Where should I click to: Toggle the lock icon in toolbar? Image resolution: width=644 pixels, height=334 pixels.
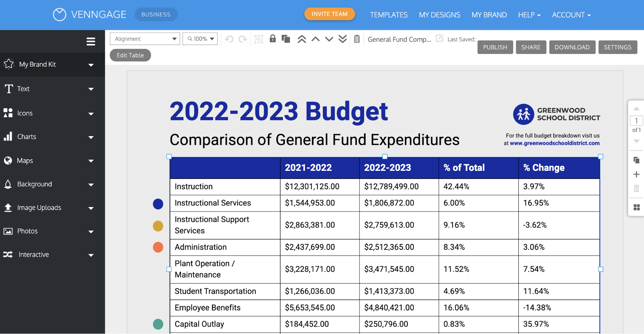click(273, 39)
